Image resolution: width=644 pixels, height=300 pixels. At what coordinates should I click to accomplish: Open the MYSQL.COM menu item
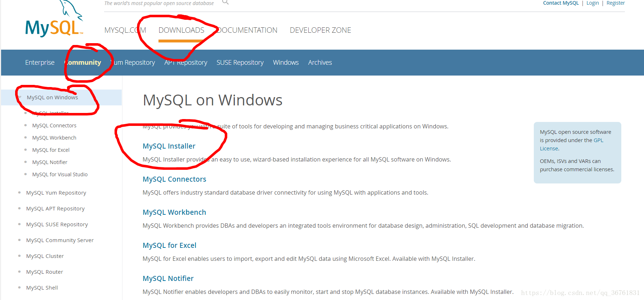pyautogui.click(x=125, y=30)
